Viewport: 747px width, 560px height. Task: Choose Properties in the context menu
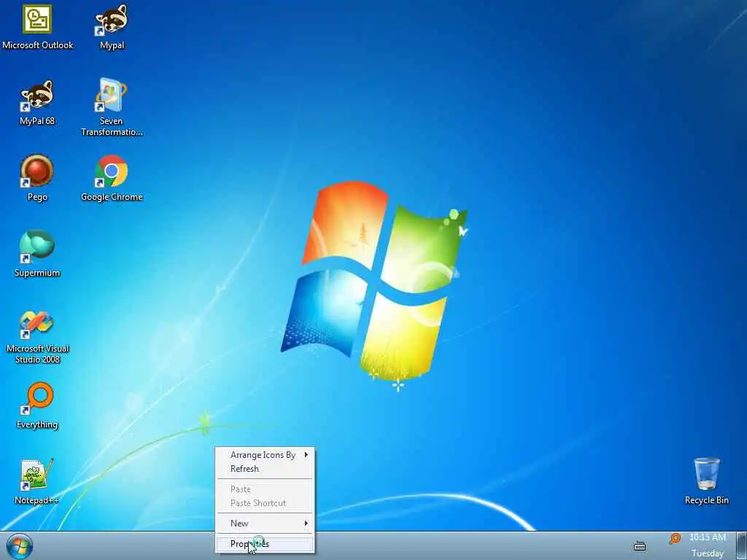pos(265,544)
